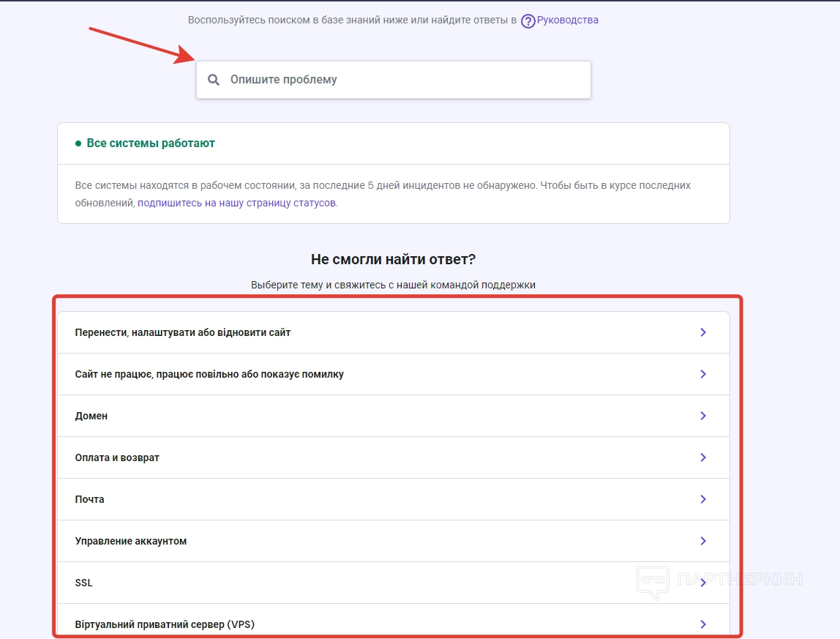This screenshot has width=840, height=639.
Task: Click the ПАРТНЕРКИН watermark logo
Action: [720, 580]
